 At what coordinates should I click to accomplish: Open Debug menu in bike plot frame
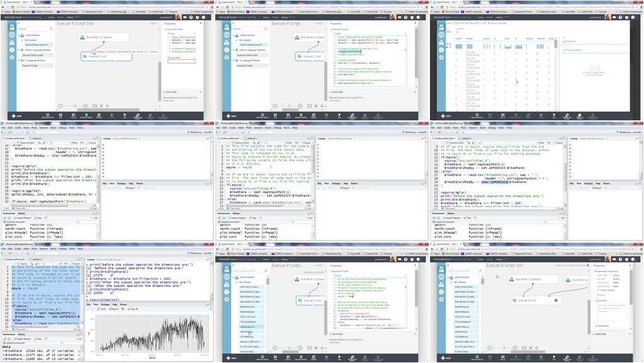click(62, 249)
